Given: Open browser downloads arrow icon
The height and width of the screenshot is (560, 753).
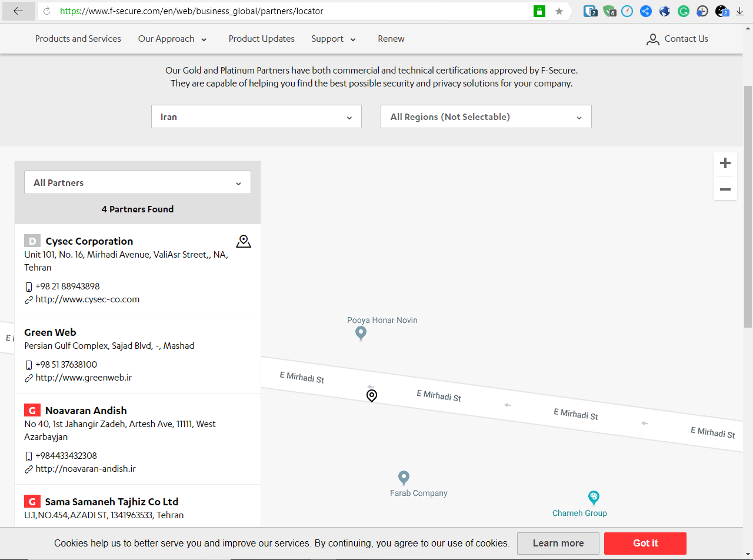Looking at the screenshot, I should pos(740,11).
